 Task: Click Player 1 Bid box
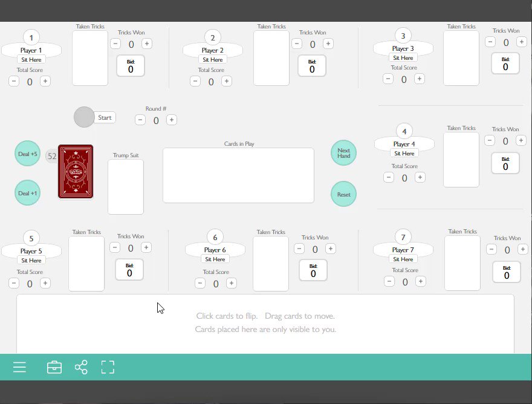pos(131,66)
